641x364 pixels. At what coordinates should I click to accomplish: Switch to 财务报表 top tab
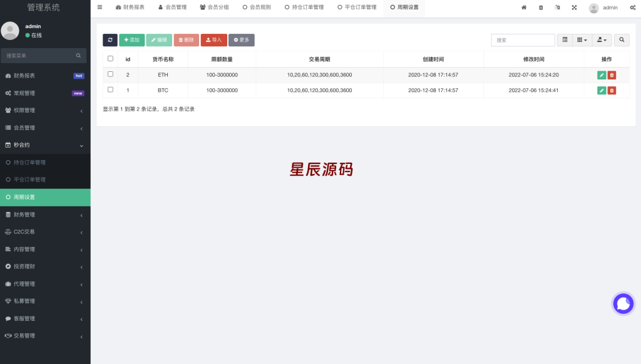[x=130, y=8]
